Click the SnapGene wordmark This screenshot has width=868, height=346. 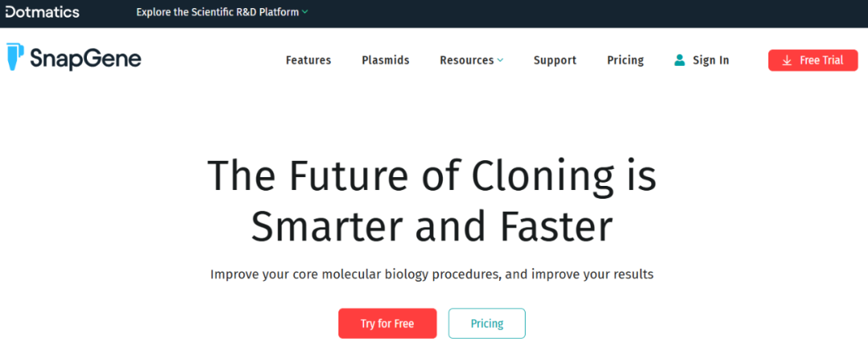(85, 59)
